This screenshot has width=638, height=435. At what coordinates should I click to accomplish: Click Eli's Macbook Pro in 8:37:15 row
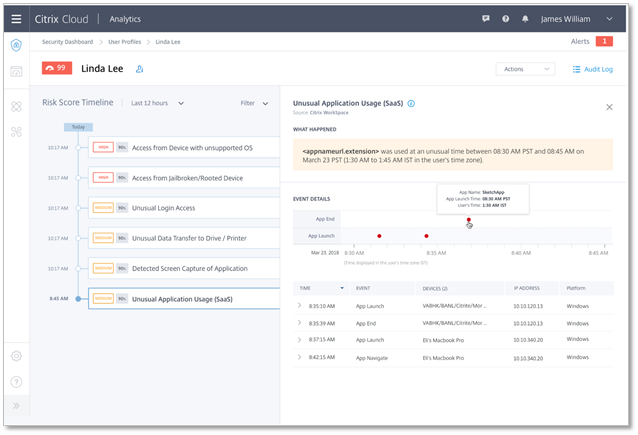(443, 340)
